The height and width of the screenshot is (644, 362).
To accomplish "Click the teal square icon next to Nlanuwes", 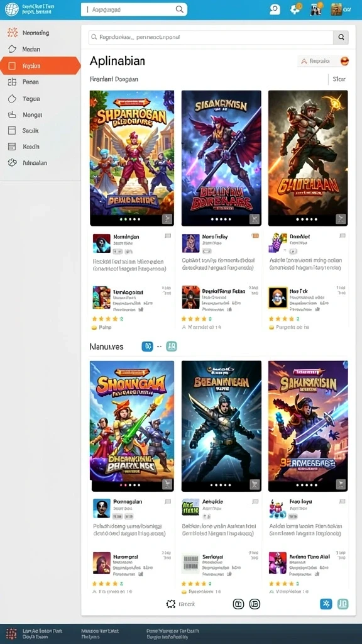I will pos(171,347).
